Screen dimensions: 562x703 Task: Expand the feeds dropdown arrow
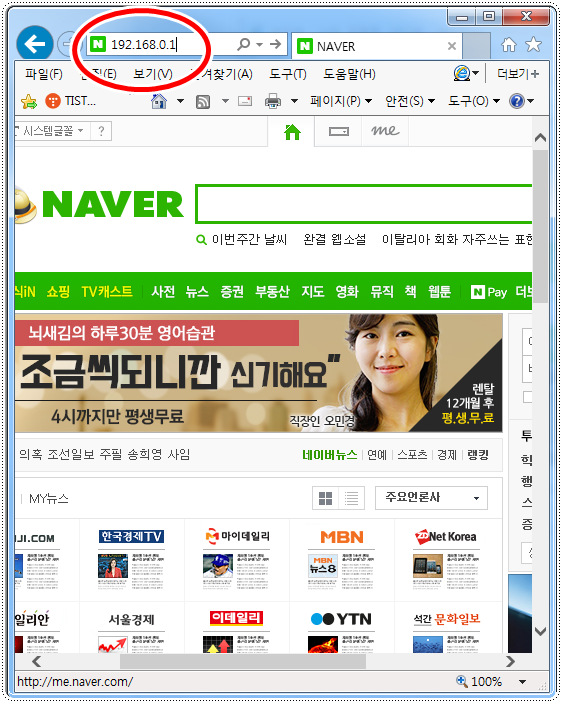pos(225,101)
